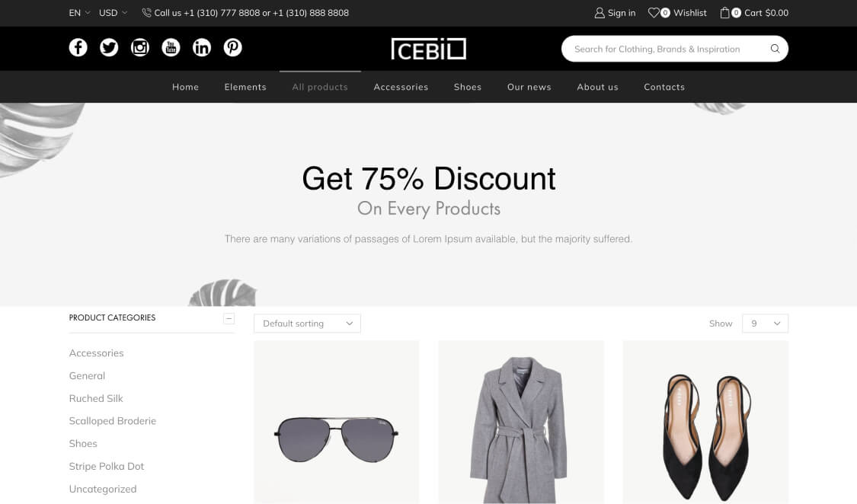Open the Show 9 items dropdown
Viewport: 857px width, 504px height.
coord(765,324)
